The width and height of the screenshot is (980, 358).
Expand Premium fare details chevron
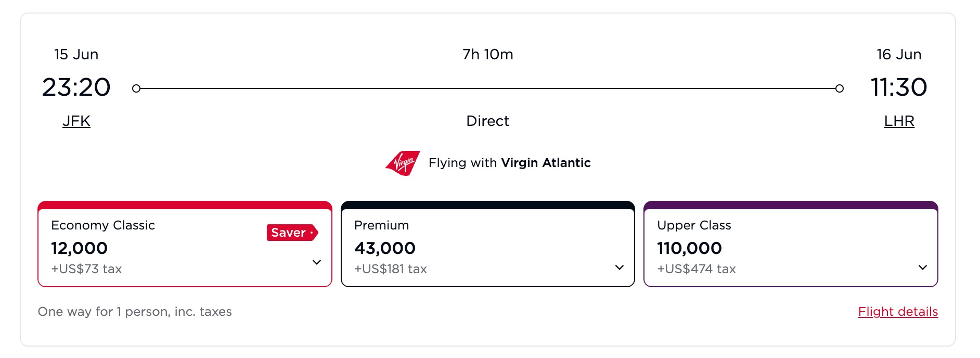(x=619, y=267)
